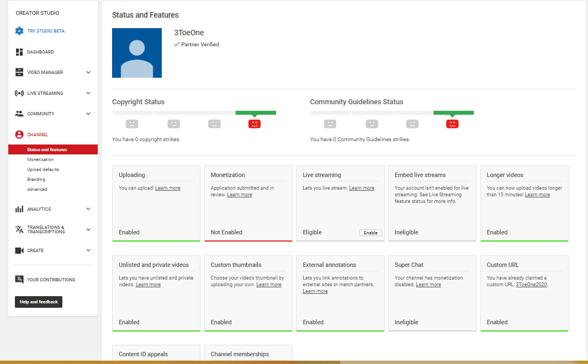Click 'Enabled' status in Uploading card
The image size is (588, 364).
tap(129, 232)
